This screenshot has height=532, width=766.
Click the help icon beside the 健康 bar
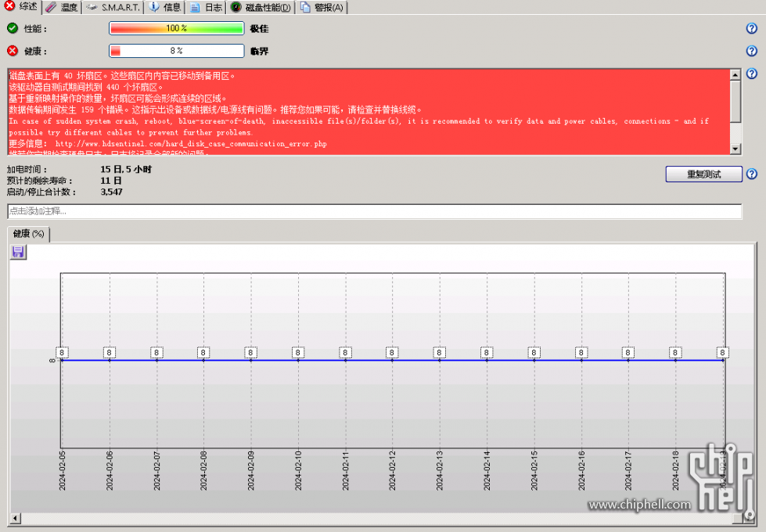[x=752, y=51]
